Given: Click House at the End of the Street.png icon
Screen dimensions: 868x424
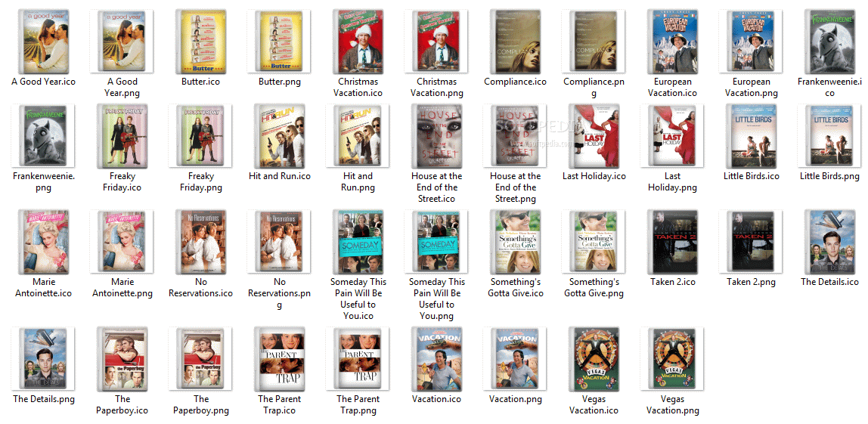Looking at the screenshot, I should coord(515,135).
